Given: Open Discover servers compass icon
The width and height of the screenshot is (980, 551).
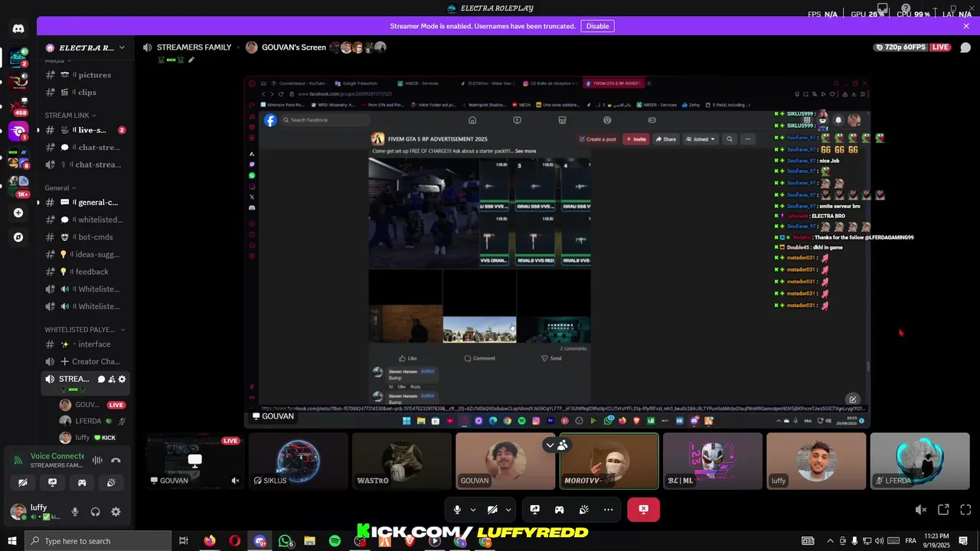Looking at the screenshot, I should click(x=18, y=237).
